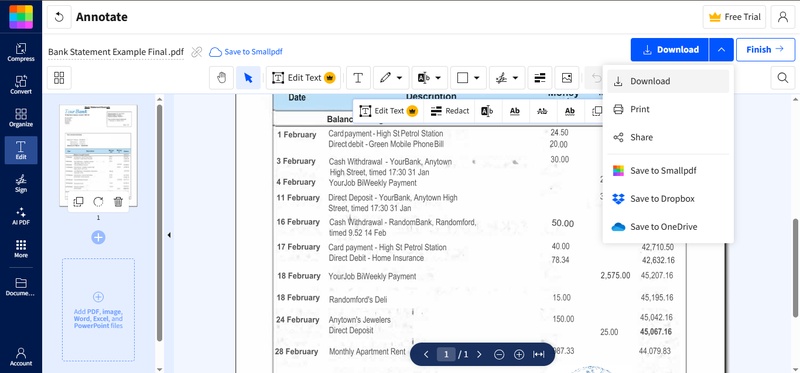Open the Convert tool in sidebar
800x373 pixels.
click(21, 85)
